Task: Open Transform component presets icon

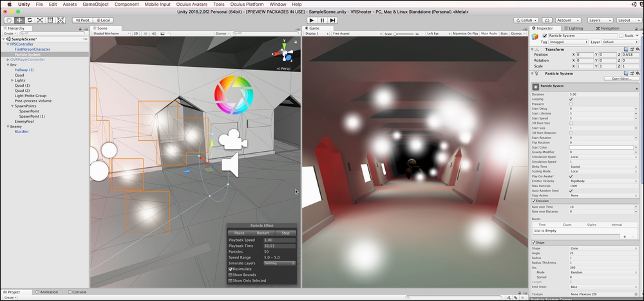Action: click(x=631, y=50)
